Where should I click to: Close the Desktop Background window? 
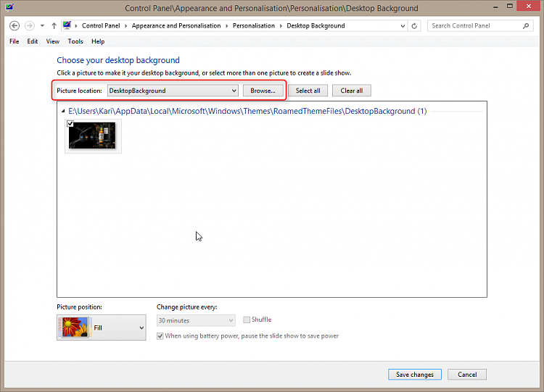(x=529, y=7)
